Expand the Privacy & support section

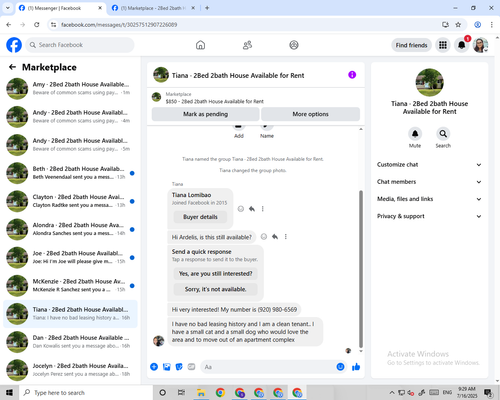pyautogui.click(x=429, y=216)
